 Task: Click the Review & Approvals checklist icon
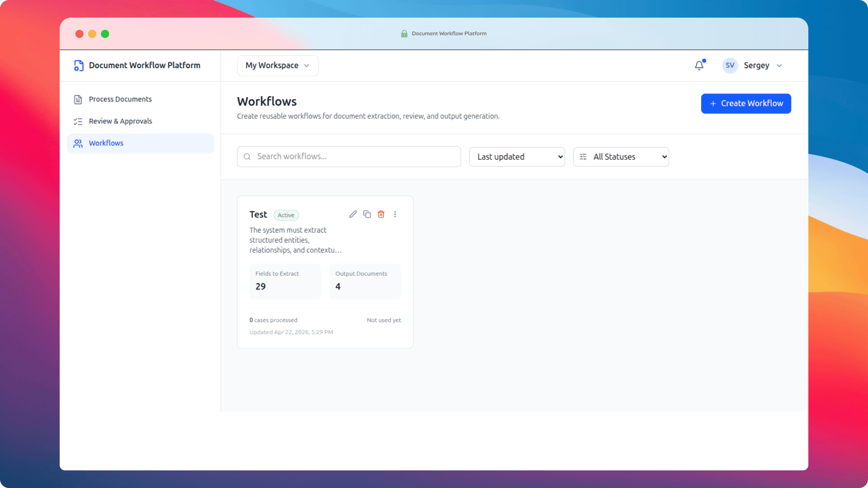pyautogui.click(x=78, y=121)
